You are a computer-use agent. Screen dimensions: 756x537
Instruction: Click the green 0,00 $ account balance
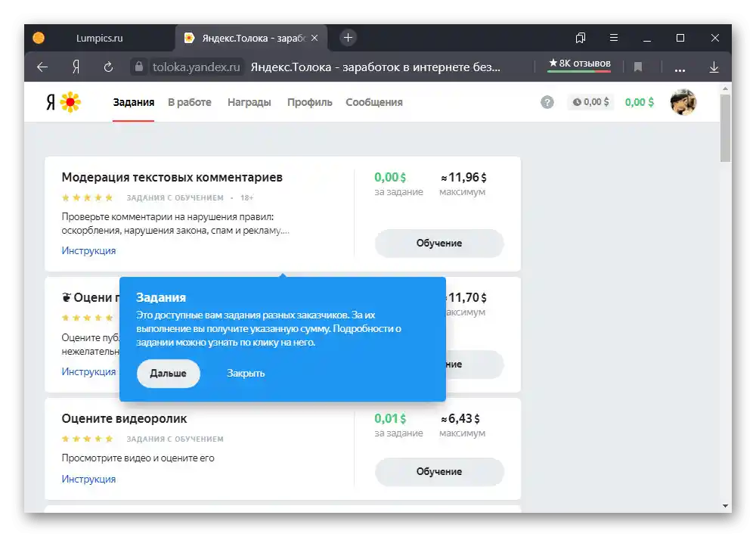tap(640, 102)
